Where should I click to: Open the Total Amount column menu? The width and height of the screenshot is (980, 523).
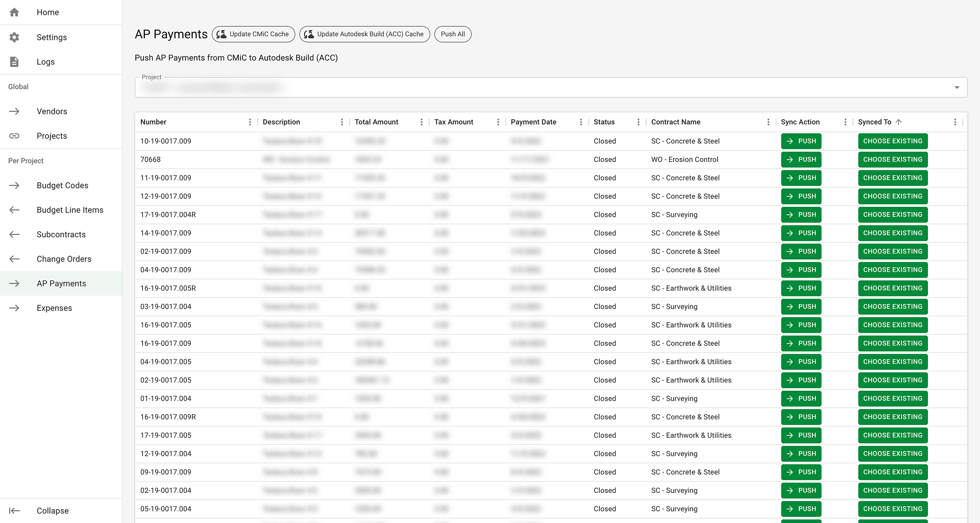tap(422, 122)
